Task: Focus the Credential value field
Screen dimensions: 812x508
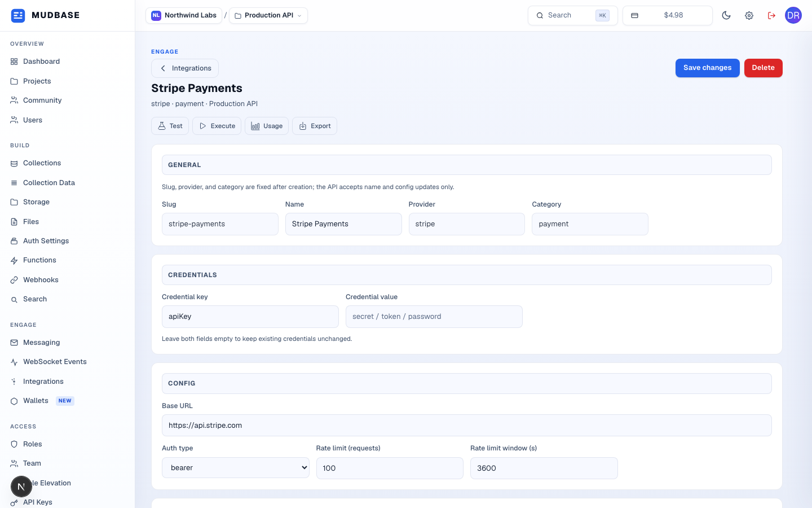Action: point(434,317)
